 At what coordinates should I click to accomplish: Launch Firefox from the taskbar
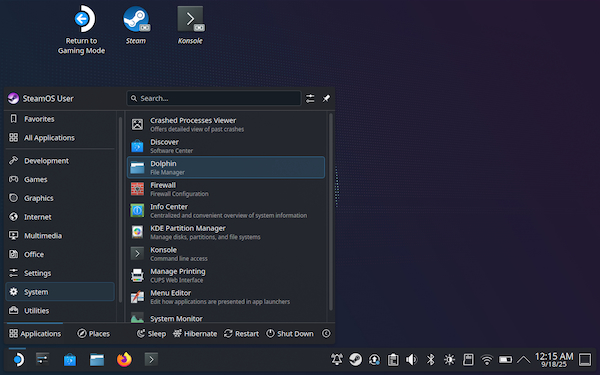[x=124, y=360]
